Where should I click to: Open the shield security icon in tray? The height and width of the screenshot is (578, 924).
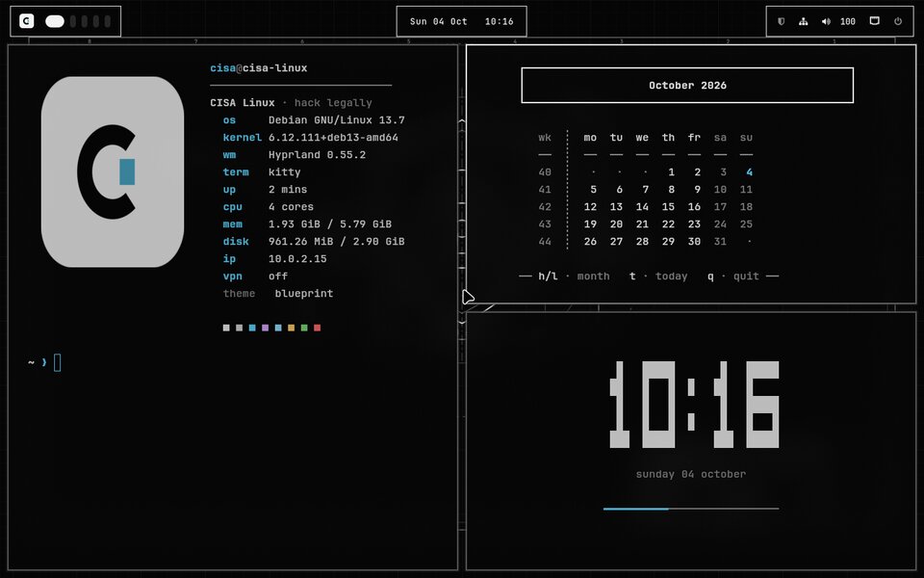(x=781, y=21)
